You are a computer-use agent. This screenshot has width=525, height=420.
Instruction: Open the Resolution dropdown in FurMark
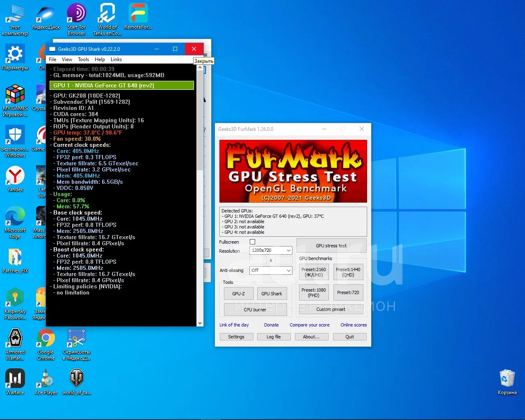point(271,250)
